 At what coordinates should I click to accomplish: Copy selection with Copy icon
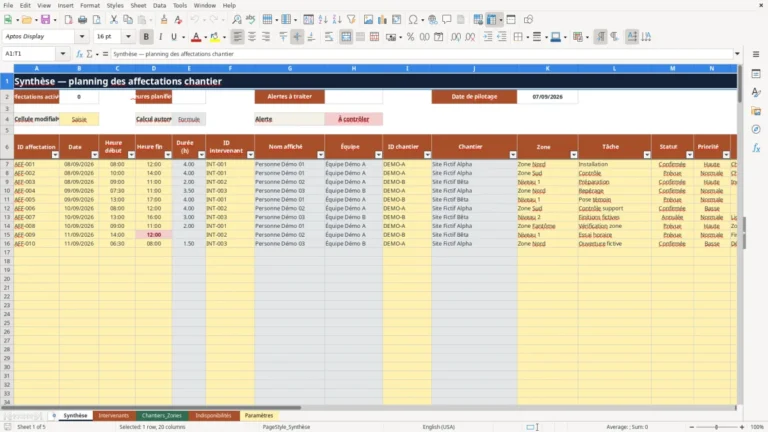click(x=128, y=20)
